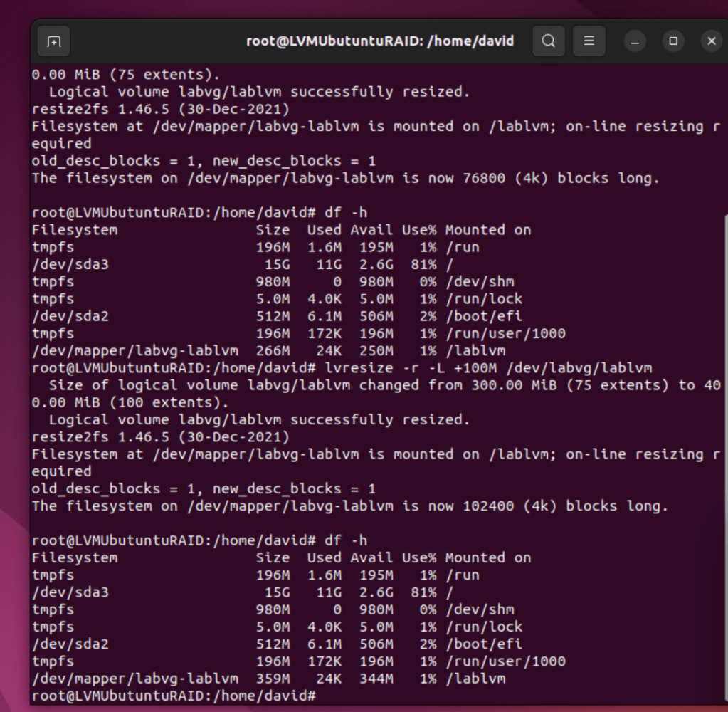The height and width of the screenshot is (712, 728).
Task: Click the 266M size value for lablvm
Action: (273, 351)
